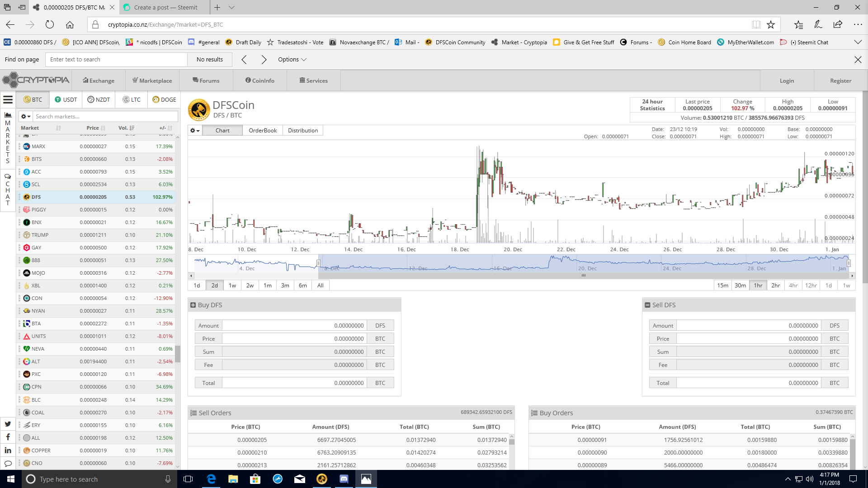Open the Mail app from taskbar
This screenshot has height=488, width=868.
click(300, 479)
